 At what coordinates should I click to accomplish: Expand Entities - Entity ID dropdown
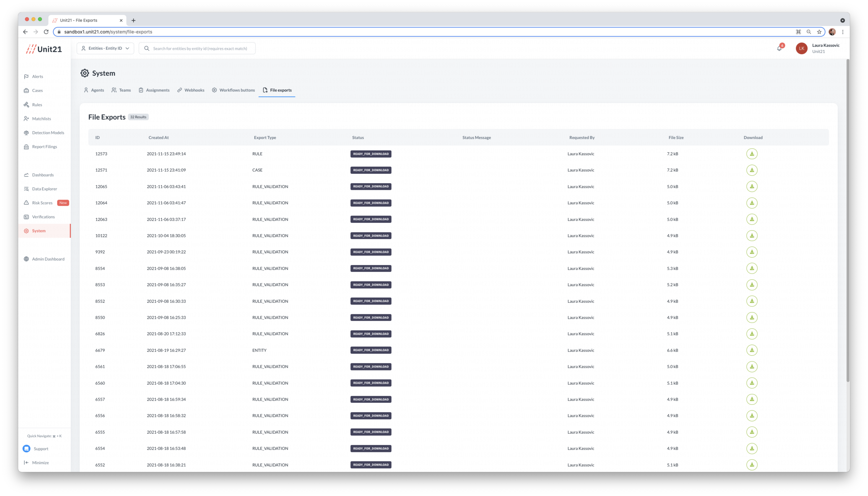click(x=105, y=48)
